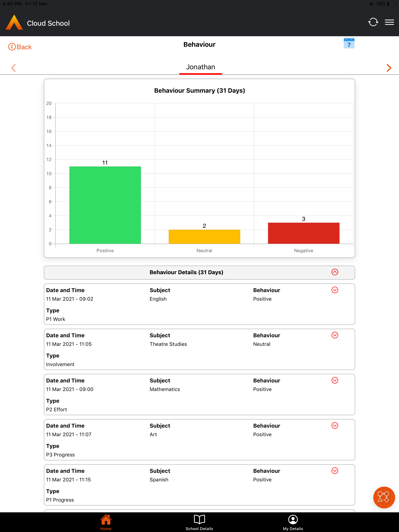Expand the Spanish behaviour entry
399x532 pixels.
pyautogui.click(x=335, y=471)
